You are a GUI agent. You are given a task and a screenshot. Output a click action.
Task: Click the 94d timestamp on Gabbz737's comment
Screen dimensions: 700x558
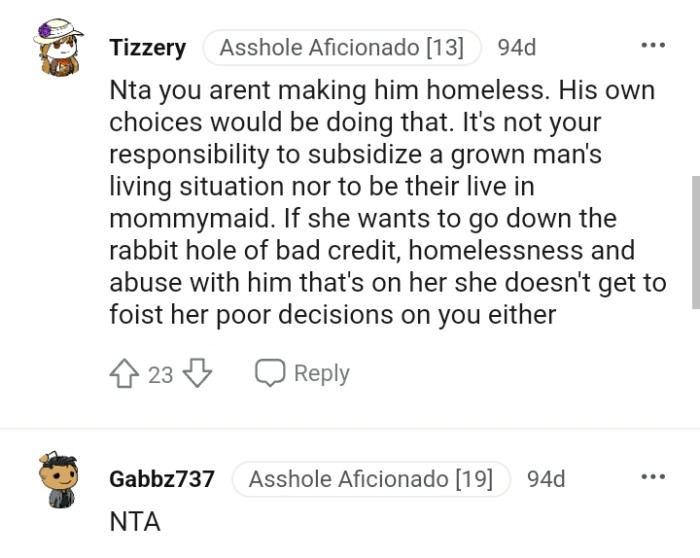(x=546, y=479)
